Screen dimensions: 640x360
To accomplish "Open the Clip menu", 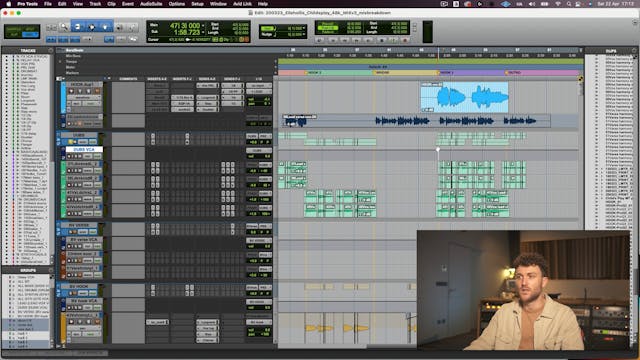I will pyautogui.click(x=111, y=4).
